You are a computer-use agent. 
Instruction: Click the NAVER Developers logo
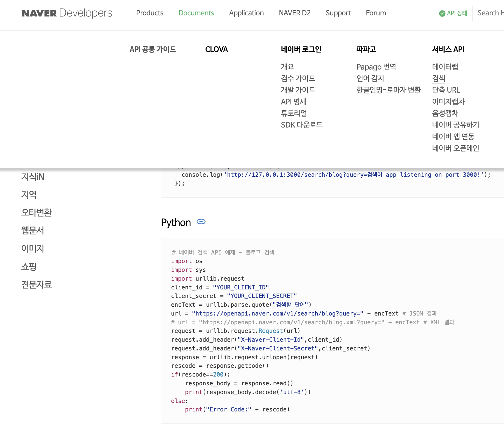67,13
